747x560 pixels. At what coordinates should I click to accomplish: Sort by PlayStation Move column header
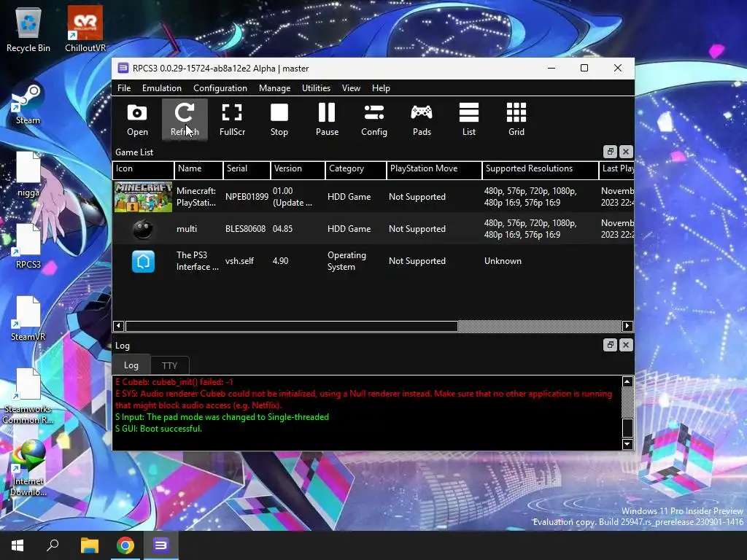pyautogui.click(x=434, y=169)
